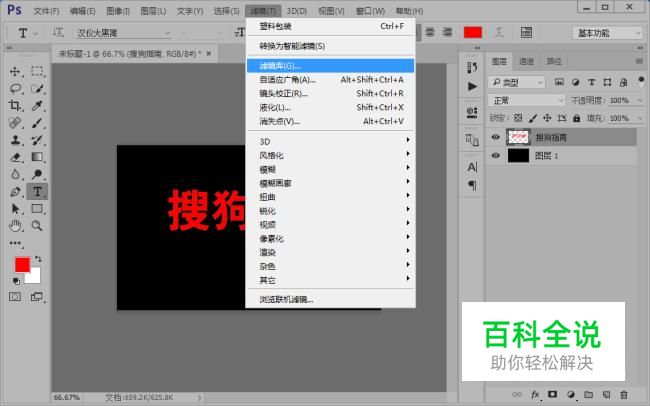Viewport: 650px width, 406px height.
Task: Add a layer mask
Action: point(553,394)
